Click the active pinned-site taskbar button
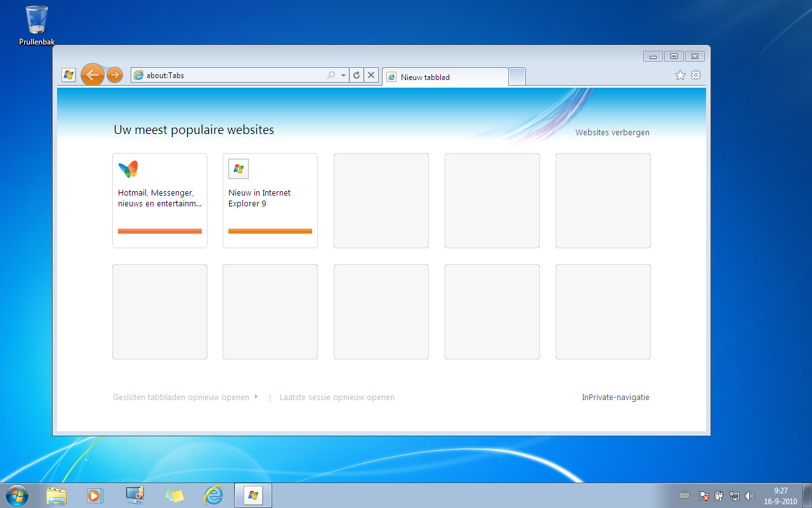The image size is (812, 508). (x=253, y=495)
